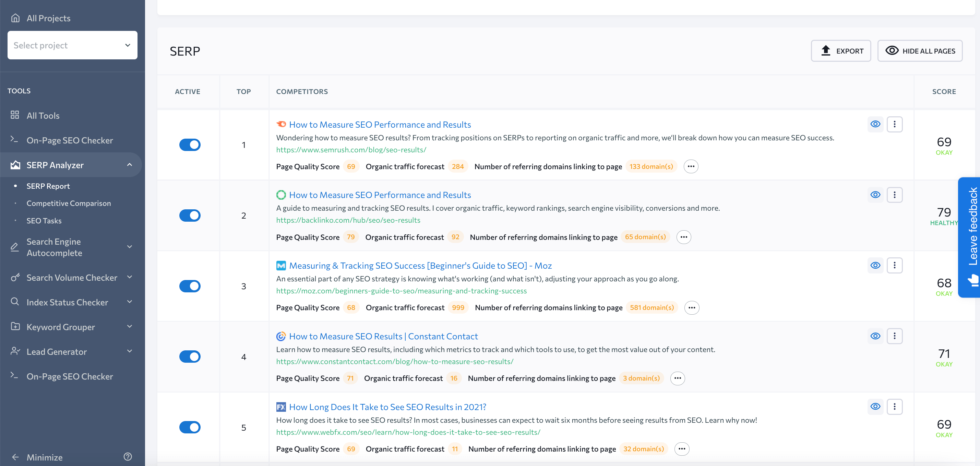Click the Organic traffic forecast 999 value
The image size is (980, 466).
tap(458, 307)
